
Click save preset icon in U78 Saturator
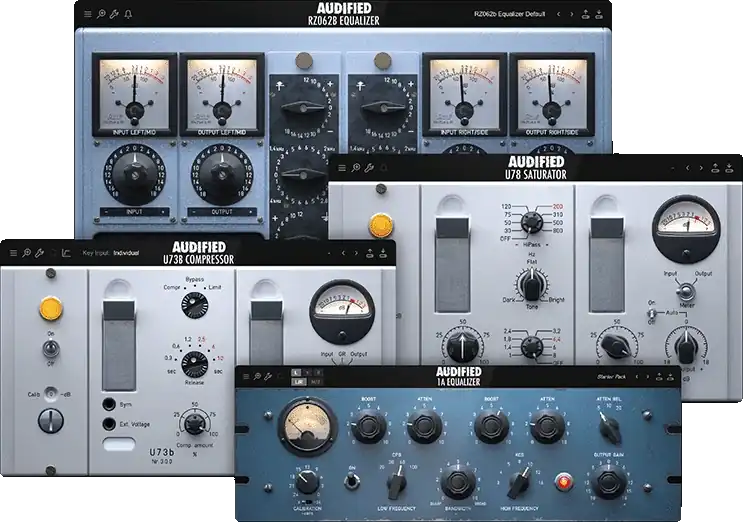point(729,168)
